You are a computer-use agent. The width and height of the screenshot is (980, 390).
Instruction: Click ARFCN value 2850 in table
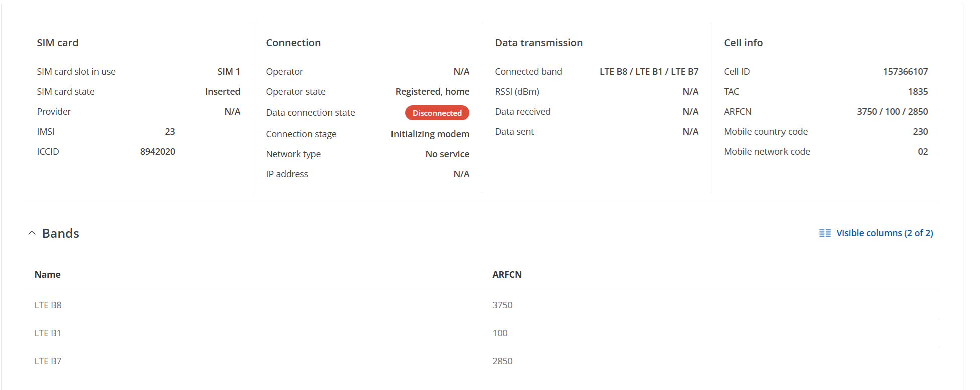coord(502,361)
